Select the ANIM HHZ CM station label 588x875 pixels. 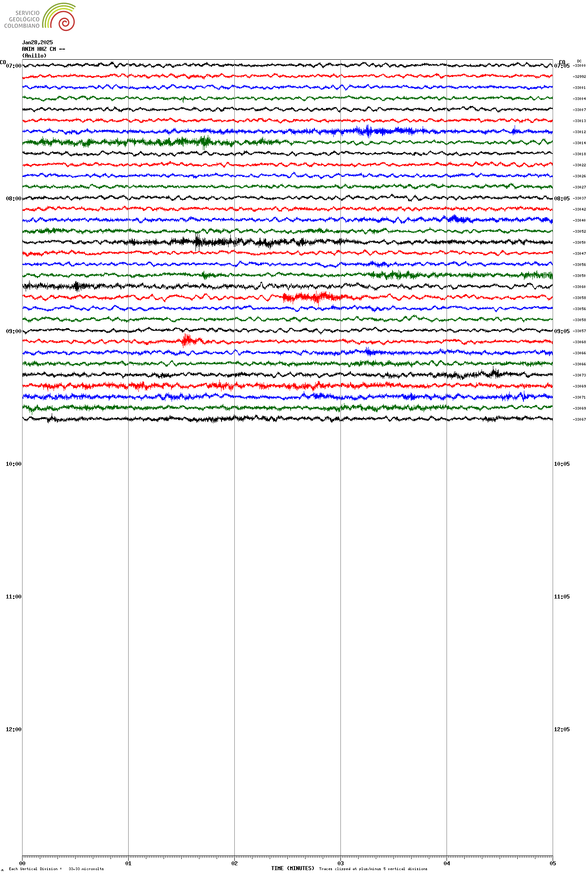pyautogui.click(x=43, y=49)
